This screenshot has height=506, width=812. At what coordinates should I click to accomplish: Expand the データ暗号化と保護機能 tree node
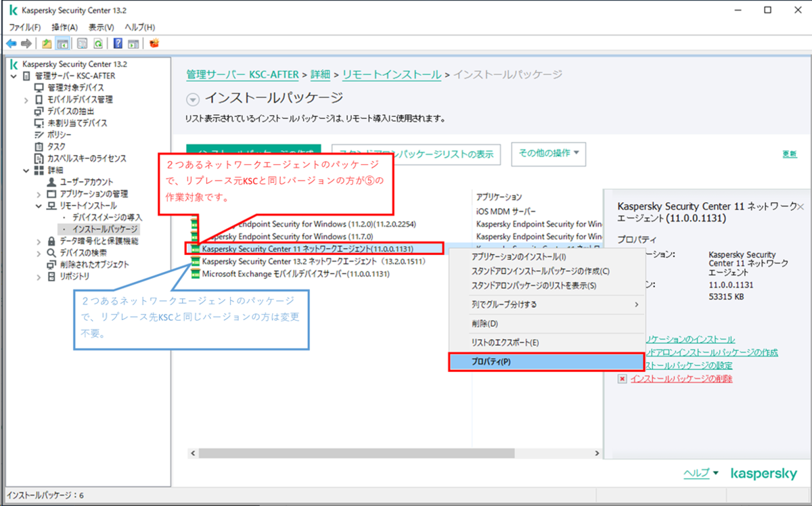pyautogui.click(x=39, y=241)
